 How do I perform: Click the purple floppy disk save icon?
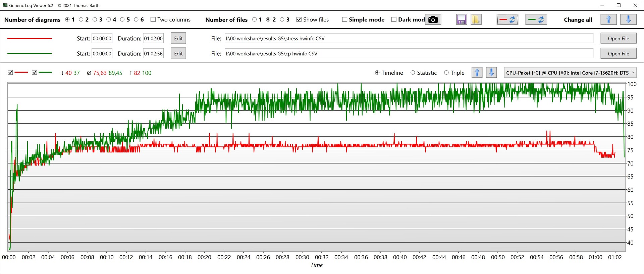[462, 20]
